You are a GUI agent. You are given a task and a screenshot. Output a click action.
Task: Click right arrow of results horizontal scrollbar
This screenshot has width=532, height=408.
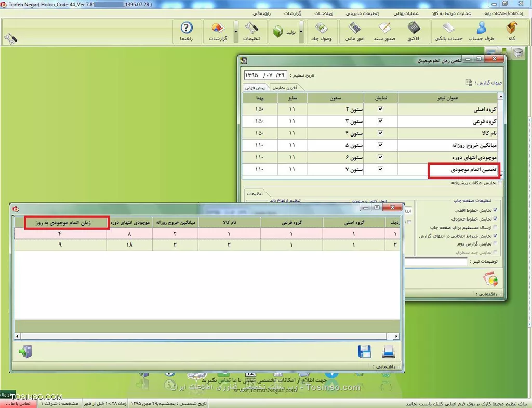(396, 336)
